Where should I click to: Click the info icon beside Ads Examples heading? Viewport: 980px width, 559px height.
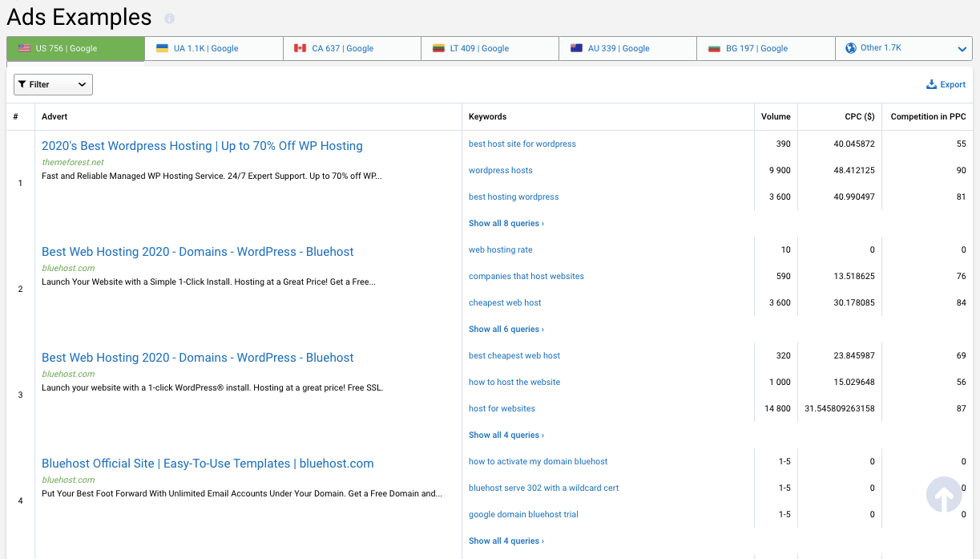point(167,18)
